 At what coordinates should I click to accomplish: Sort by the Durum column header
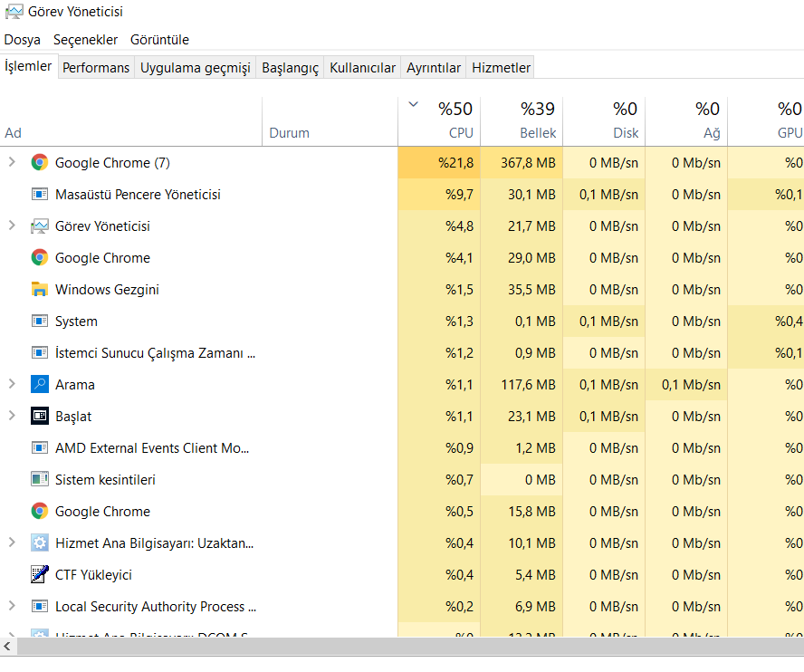coord(330,122)
